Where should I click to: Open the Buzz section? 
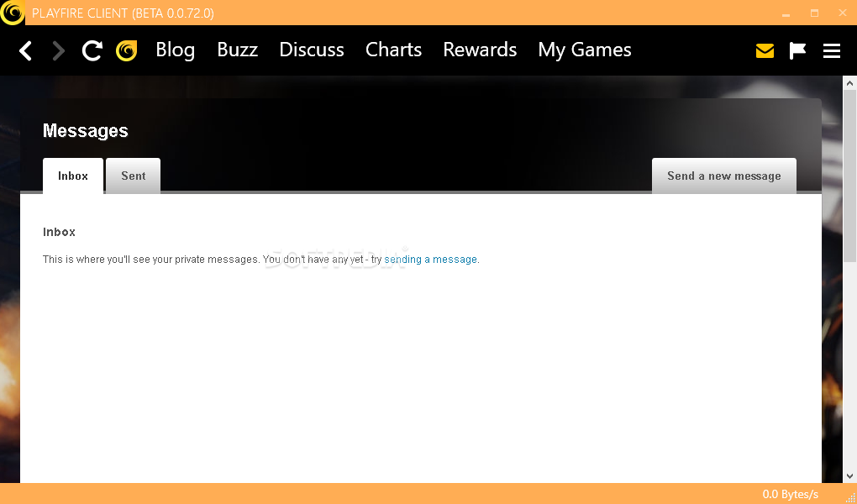point(237,50)
